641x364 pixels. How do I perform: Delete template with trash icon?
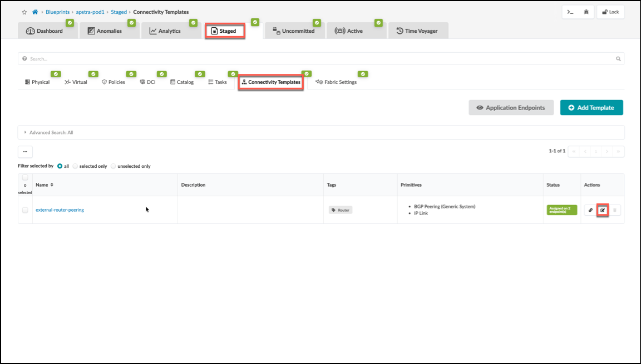[614, 210]
